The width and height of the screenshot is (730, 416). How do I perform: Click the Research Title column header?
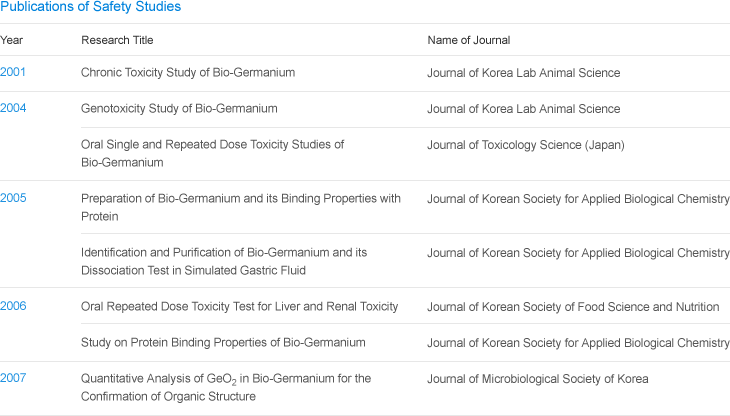click(x=117, y=40)
